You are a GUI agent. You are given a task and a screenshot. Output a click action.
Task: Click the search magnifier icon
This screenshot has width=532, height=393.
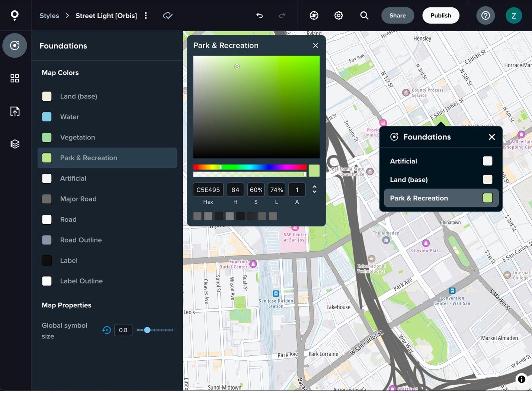364,16
